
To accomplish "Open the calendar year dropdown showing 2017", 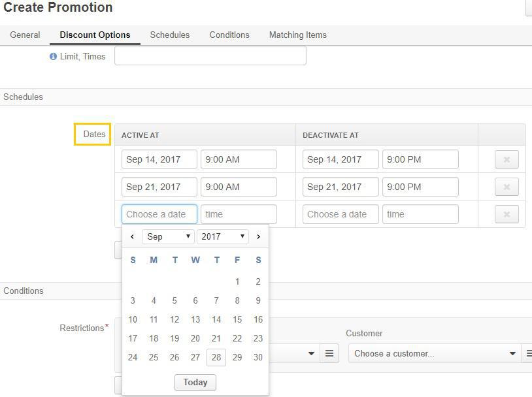I will (223, 236).
